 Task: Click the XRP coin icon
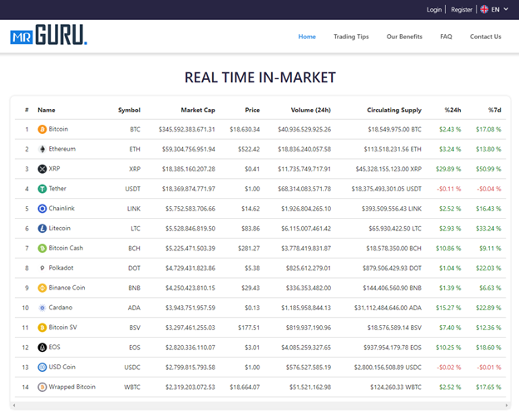[42, 169]
